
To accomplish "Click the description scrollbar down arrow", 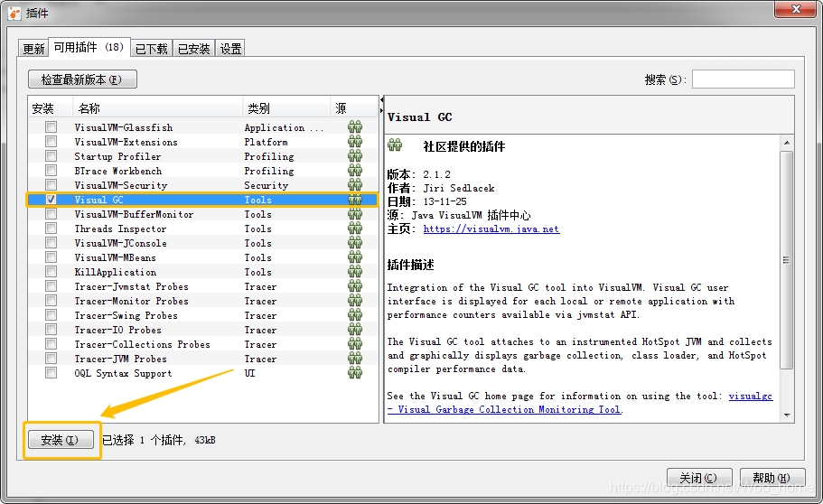I will 786,415.
